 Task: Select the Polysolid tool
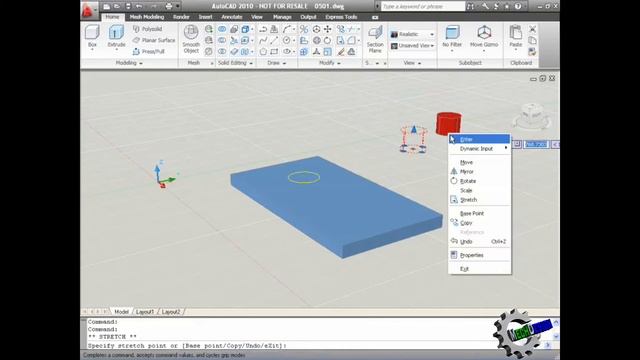[148, 29]
